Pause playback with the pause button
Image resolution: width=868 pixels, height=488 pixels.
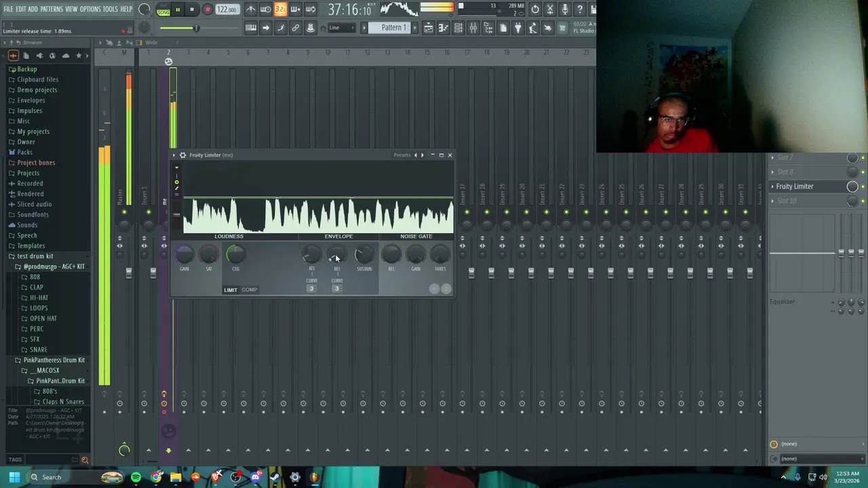178,9
